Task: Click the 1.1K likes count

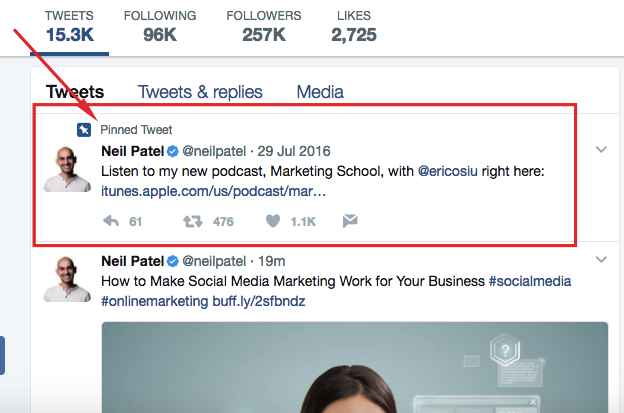Action: tap(303, 222)
